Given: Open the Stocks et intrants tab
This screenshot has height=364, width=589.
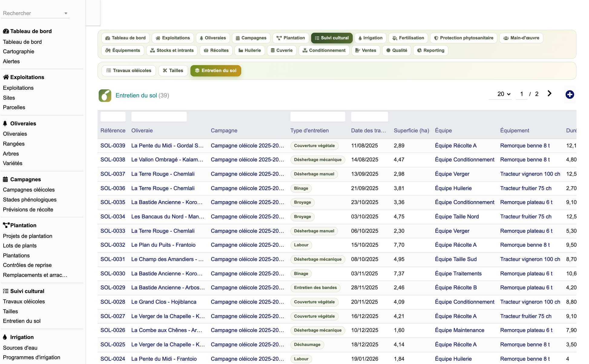Looking at the screenshot, I should (172, 50).
